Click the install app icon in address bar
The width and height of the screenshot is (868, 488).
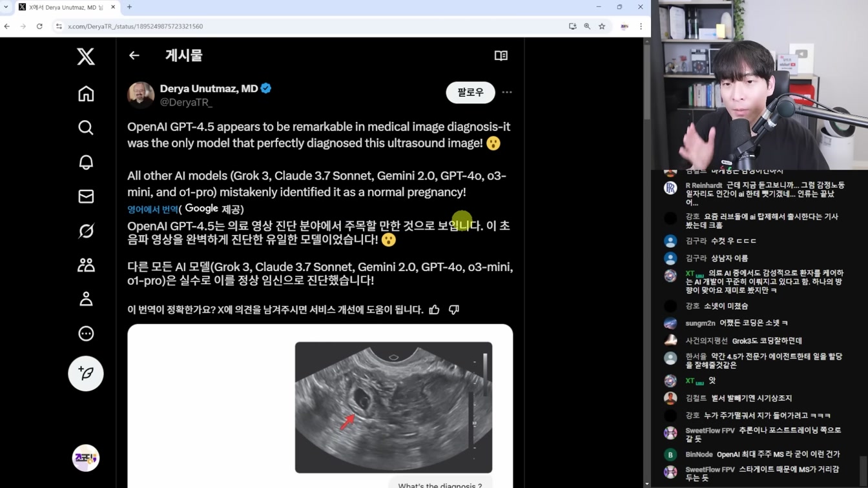coord(573,26)
